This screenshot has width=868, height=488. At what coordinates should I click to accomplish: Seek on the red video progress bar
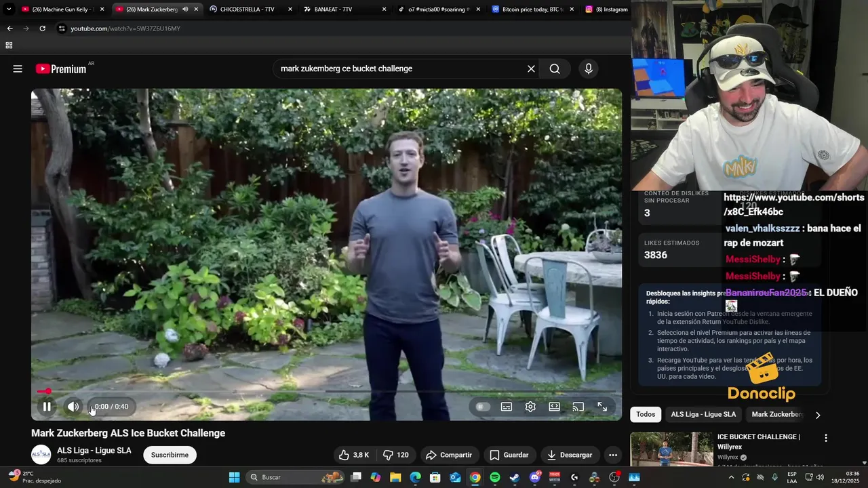click(326, 391)
